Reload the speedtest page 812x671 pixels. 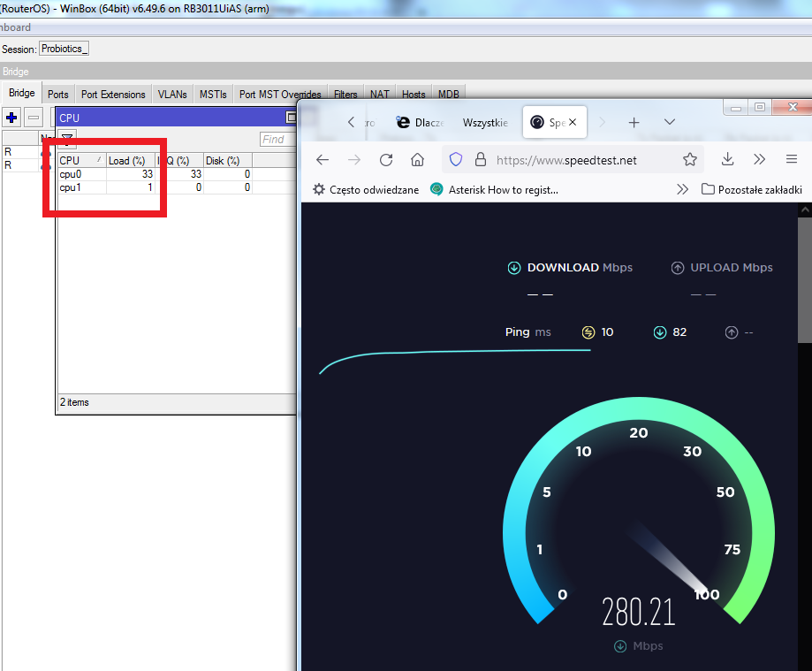point(386,160)
